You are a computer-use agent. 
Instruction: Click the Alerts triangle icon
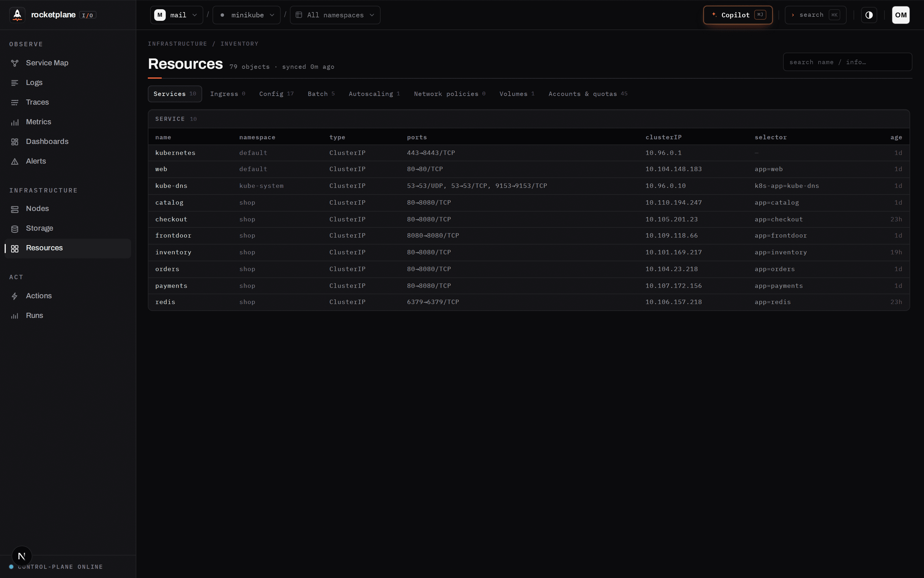(x=14, y=161)
